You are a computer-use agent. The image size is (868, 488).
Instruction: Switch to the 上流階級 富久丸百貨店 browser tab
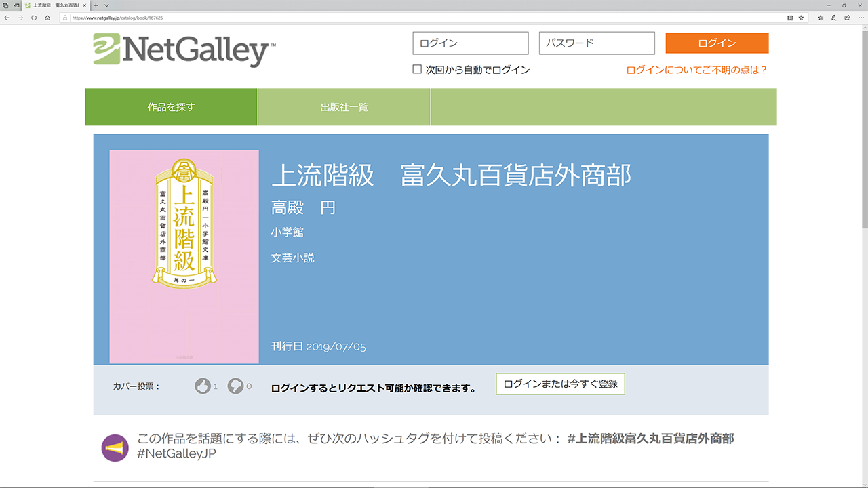click(56, 5)
